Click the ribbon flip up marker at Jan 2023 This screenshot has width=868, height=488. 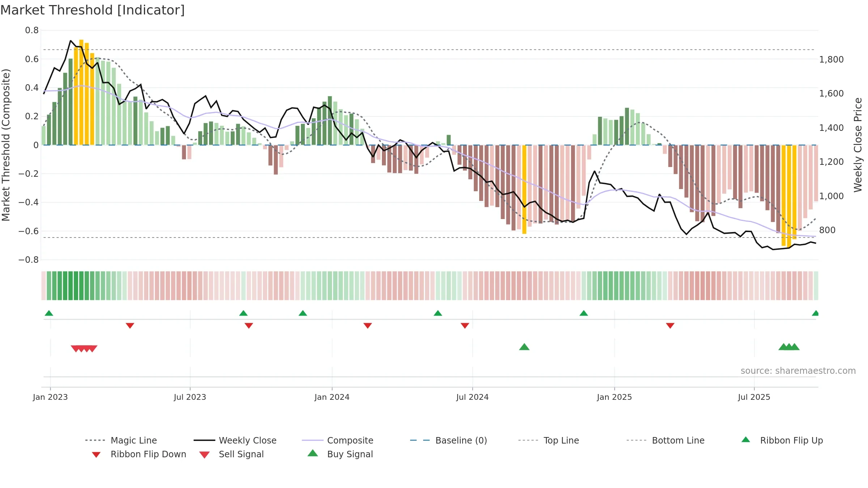point(49,313)
